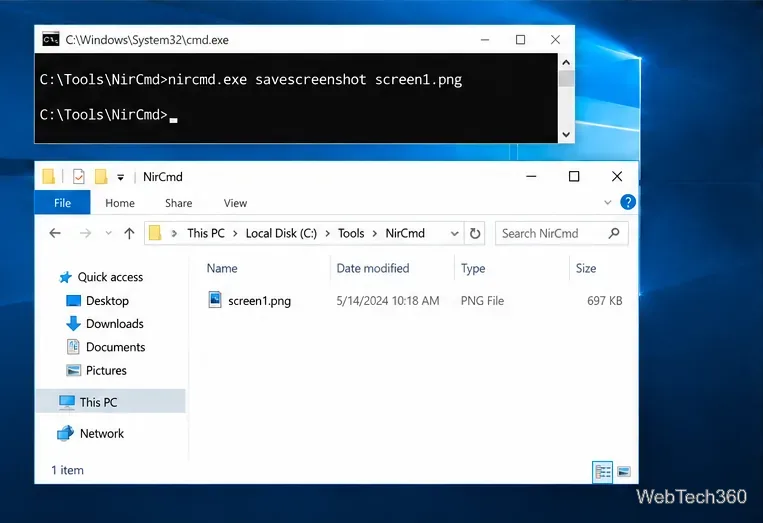Image resolution: width=763 pixels, height=523 pixels.
Task: Sort by Size column header
Action: click(x=586, y=269)
